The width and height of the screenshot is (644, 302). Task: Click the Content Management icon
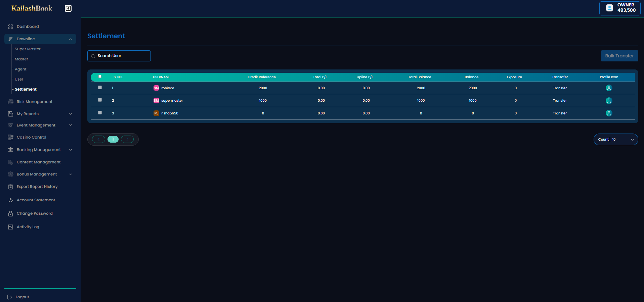click(x=10, y=162)
